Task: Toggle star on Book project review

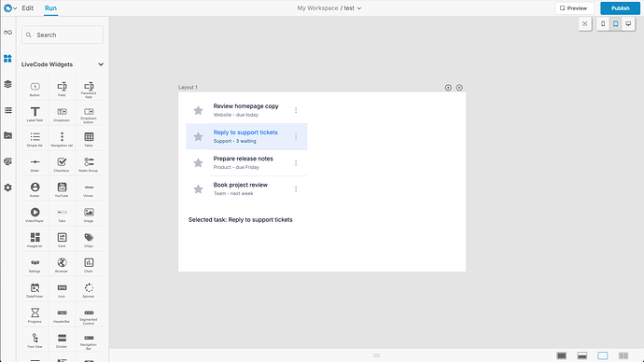Action: click(x=198, y=188)
